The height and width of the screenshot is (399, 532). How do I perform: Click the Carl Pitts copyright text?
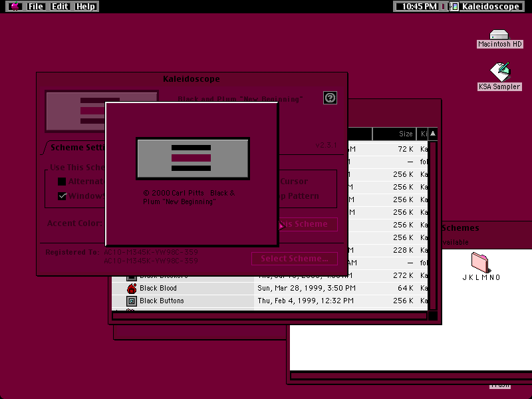[x=189, y=197]
